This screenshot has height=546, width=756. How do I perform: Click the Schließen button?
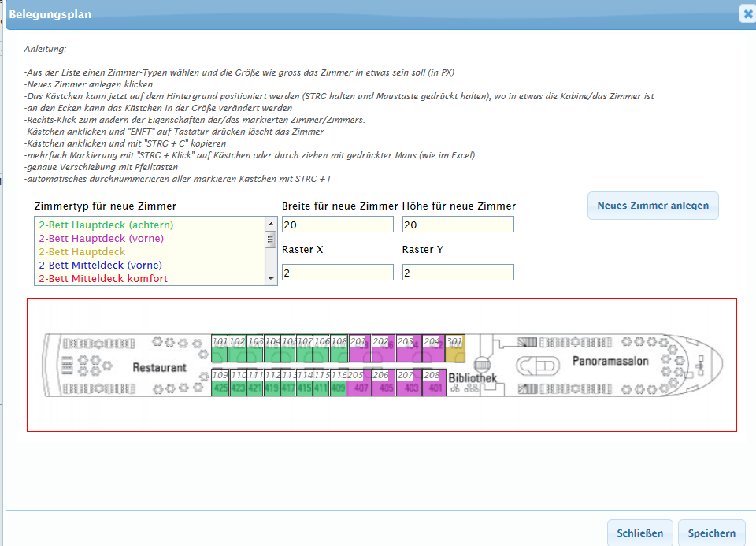click(639, 533)
